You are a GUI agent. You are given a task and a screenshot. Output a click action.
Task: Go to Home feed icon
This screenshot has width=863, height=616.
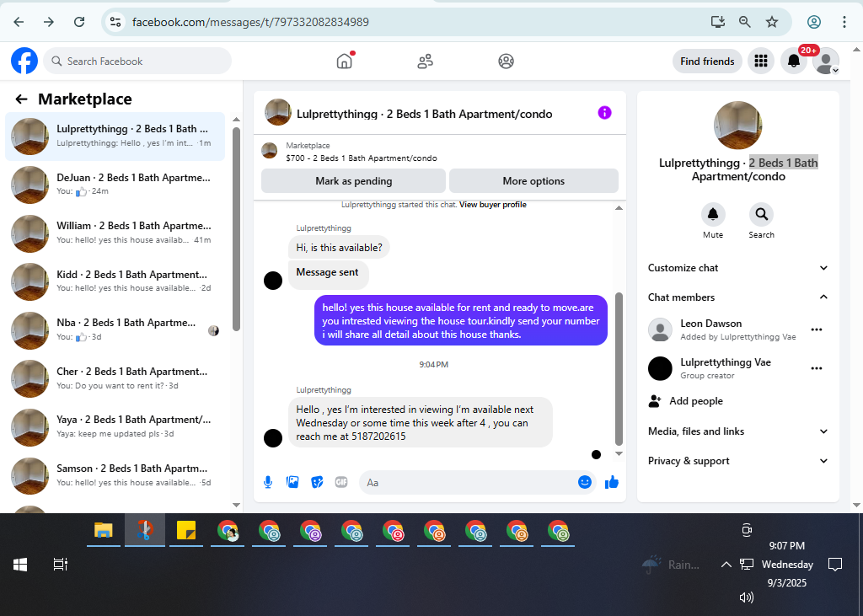[345, 61]
